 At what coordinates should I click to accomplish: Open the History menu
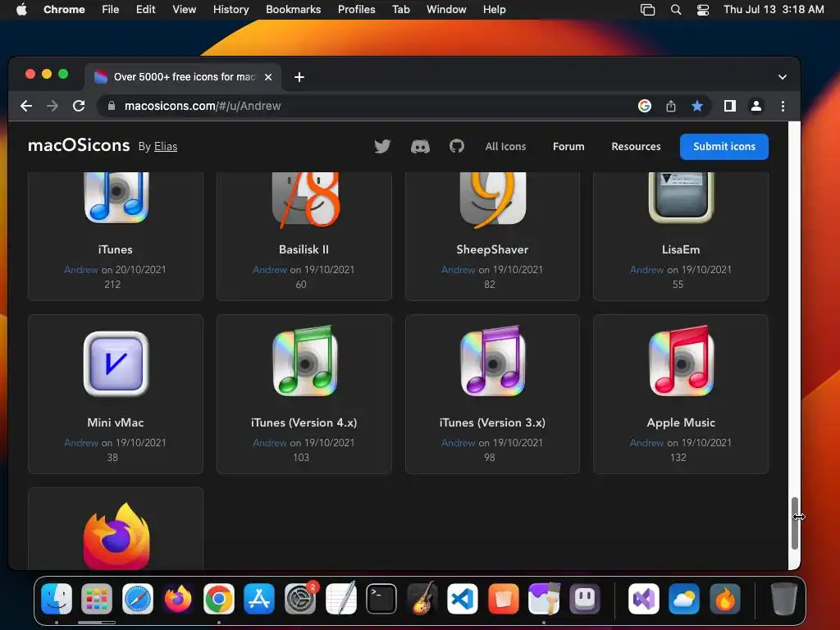pos(231,10)
